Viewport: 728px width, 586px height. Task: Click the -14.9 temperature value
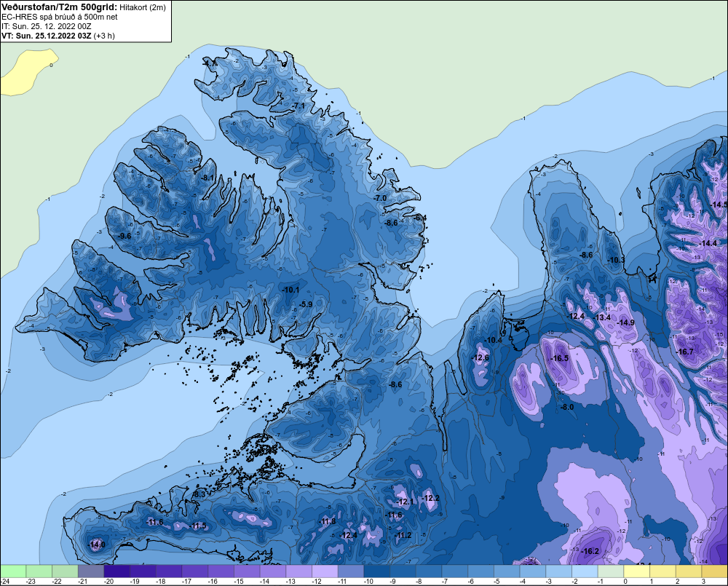coord(626,322)
